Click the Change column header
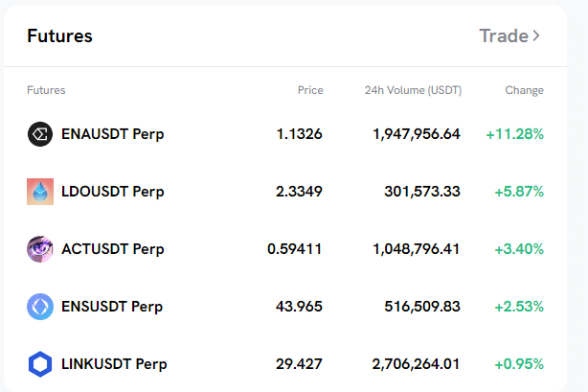588x392 pixels. pyautogui.click(x=524, y=90)
